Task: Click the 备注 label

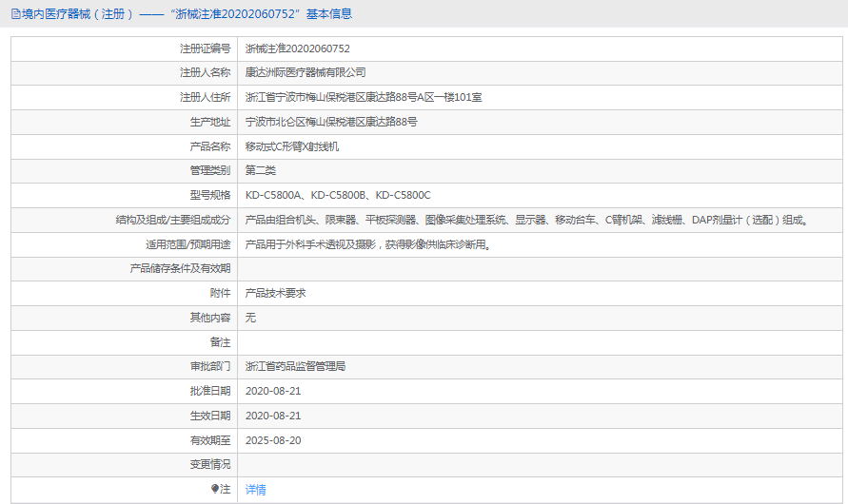Action: click(x=220, y=342)
